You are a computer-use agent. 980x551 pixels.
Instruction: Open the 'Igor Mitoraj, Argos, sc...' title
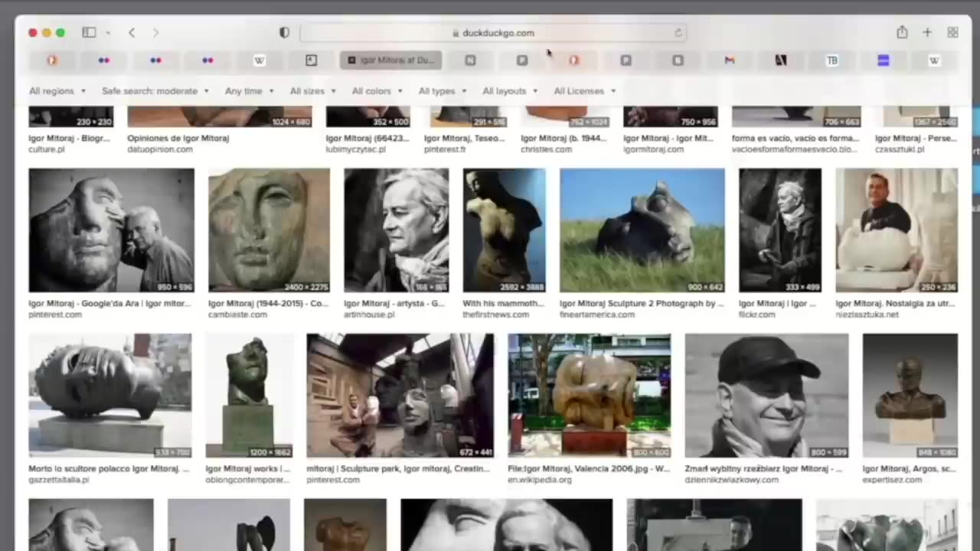[x=909, y=469]
